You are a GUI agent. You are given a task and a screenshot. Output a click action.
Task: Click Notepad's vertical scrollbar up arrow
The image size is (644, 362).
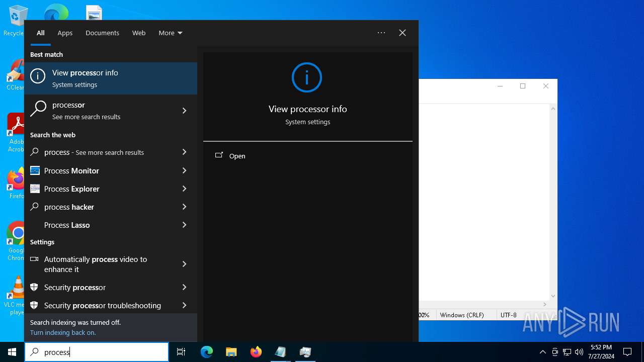pos(553,108)
